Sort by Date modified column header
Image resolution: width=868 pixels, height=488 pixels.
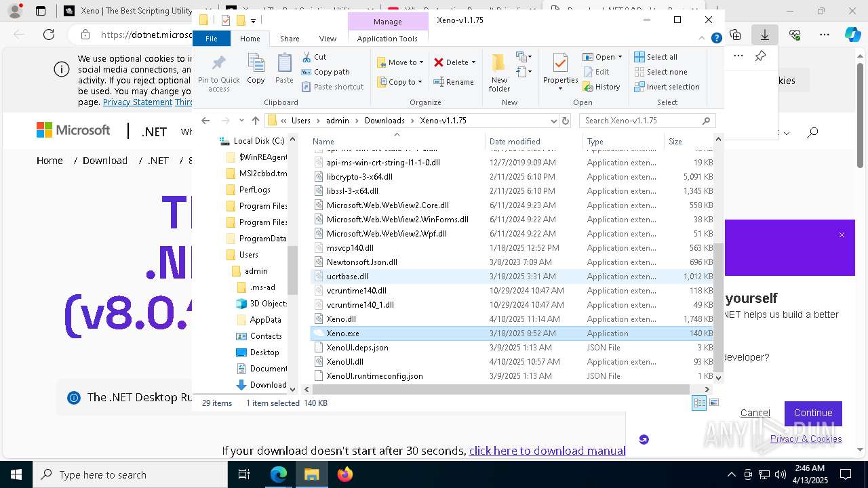coord(515,142)
